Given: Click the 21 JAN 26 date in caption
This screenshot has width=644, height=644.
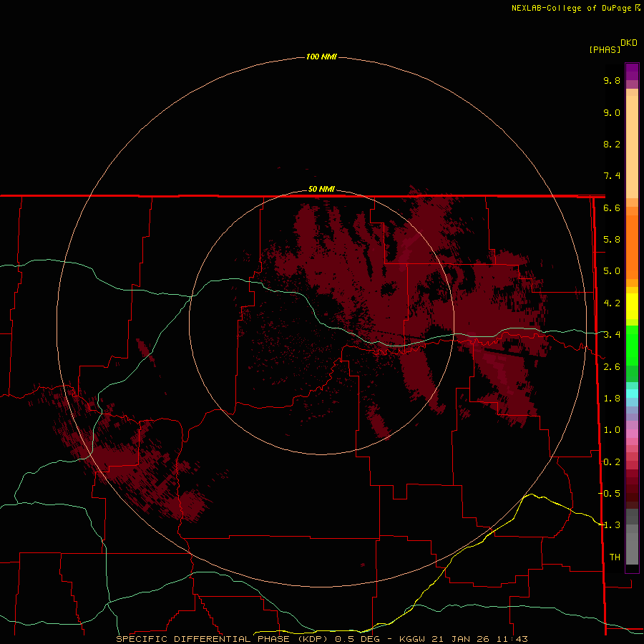Looking at the screenshot, I should click(x=462, y=639).
